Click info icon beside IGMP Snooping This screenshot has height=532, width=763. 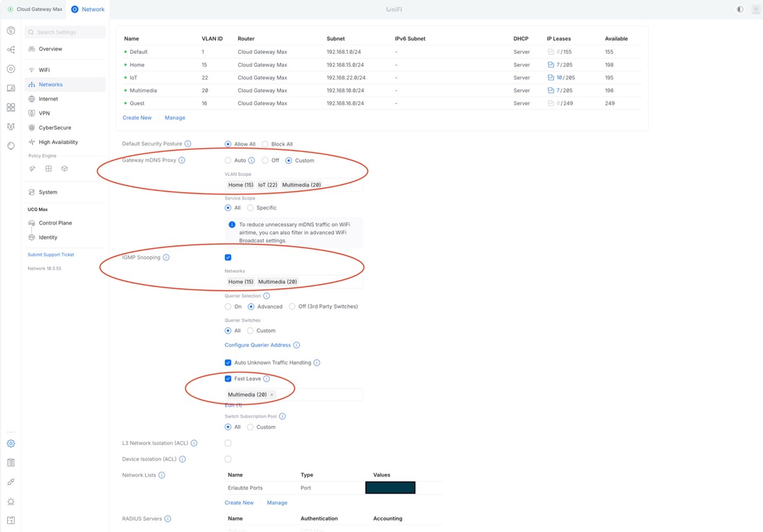tap(166, 257)
